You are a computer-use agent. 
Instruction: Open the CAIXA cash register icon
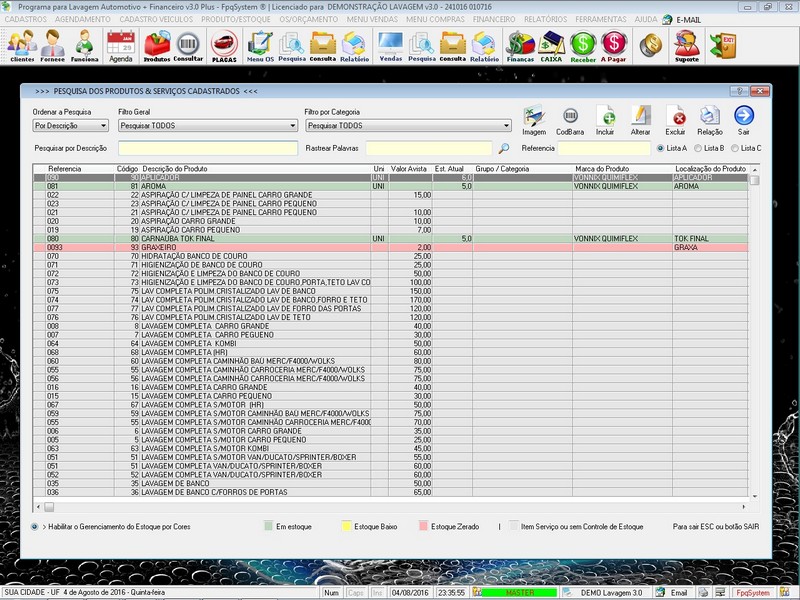pyautogui.click(x=551, y=46)
